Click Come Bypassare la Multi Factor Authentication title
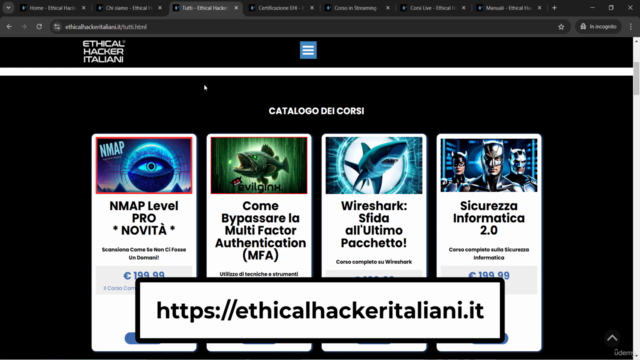This screenshot has width=640, height=360. [x=260, y=231]
